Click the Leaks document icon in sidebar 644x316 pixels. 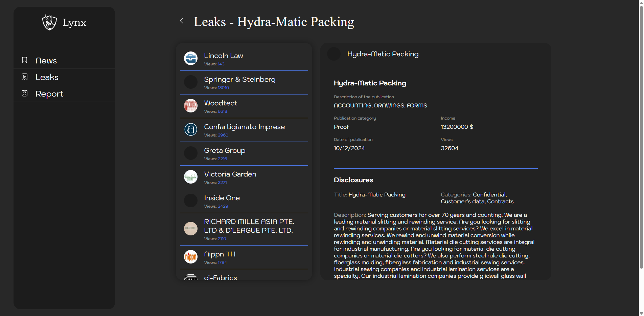(25, 77)
